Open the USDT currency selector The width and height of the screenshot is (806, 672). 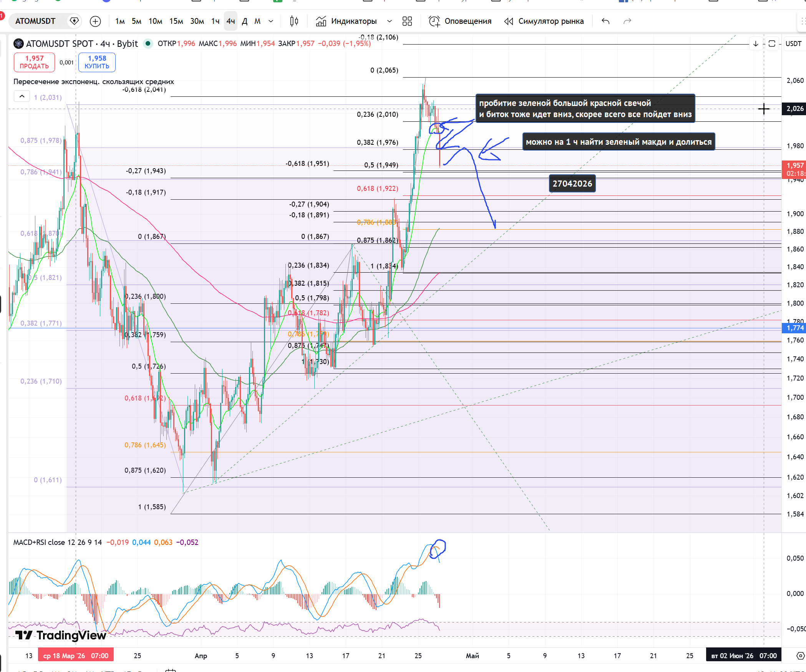click(793, 44)
